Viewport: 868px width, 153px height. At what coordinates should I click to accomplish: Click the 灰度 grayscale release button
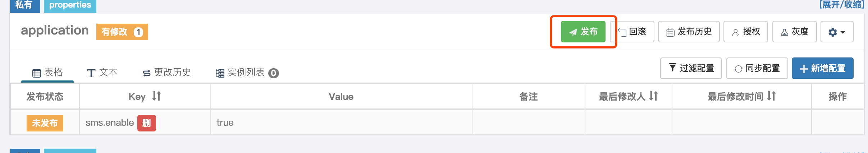tap(794, 32)
